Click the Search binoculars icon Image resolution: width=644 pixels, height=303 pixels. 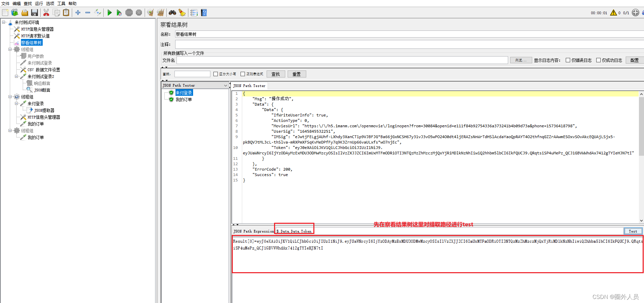(172, 13)
